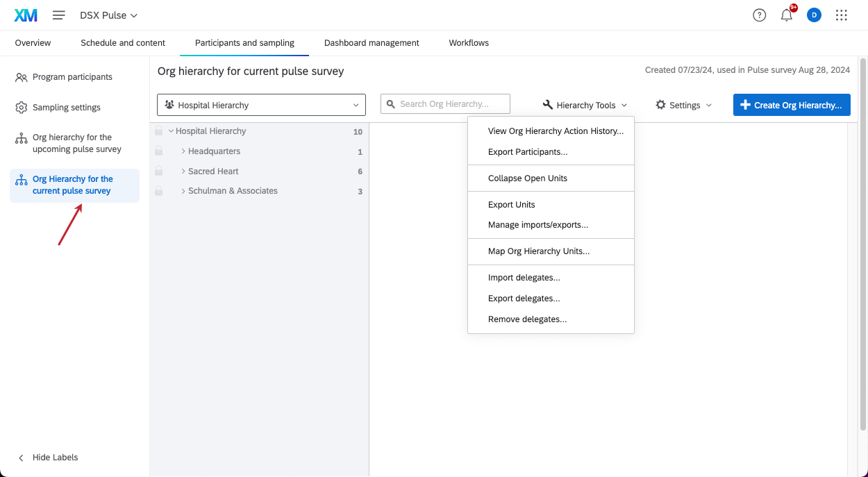Viewport: 868px width, 477px height.
Task: Toggle the lock on Headquarters unit
Action: pyautogui.click(x=160, y=151)
